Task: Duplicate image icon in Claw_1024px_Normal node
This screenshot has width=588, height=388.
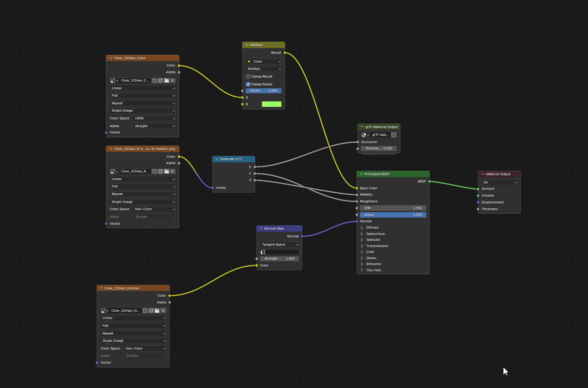Action: tap(151, 310)
